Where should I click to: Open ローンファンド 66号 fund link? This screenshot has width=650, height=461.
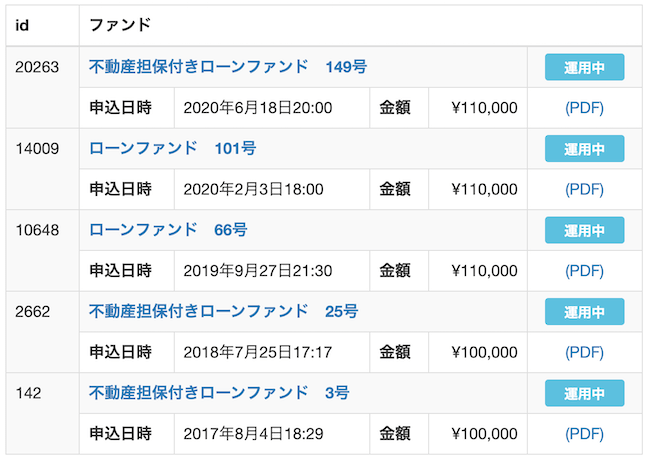[x=168, y=230]
